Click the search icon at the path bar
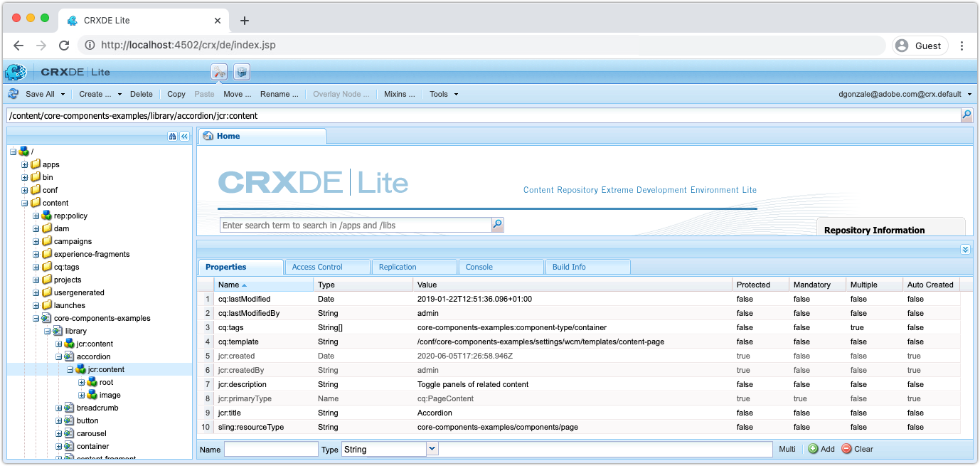This screenshot has width=980, height=466. [x=966, y=115]
